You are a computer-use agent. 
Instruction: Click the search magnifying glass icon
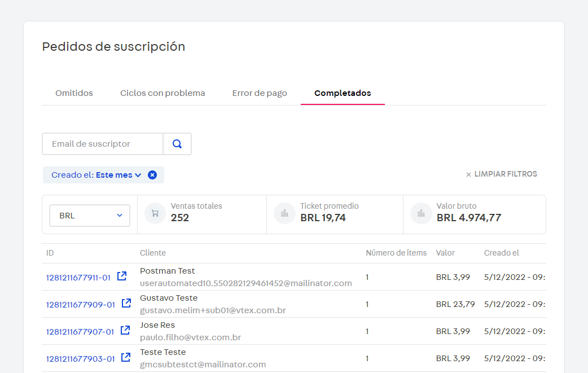click(177, 144)
